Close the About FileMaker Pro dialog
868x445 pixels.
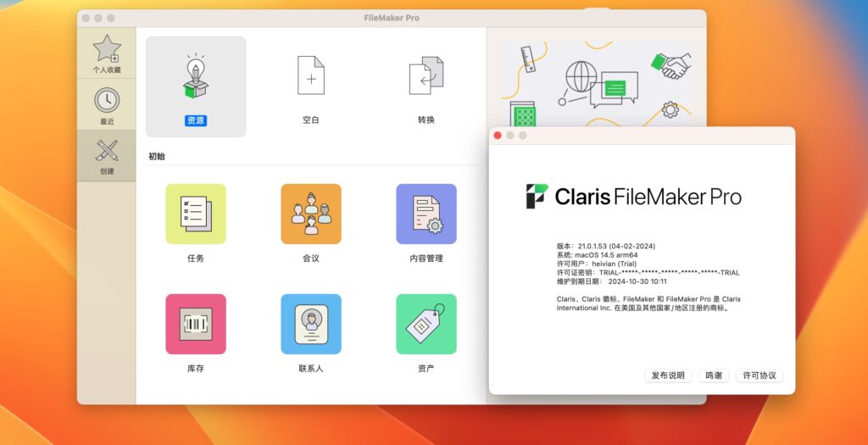[x=497, y=136]
